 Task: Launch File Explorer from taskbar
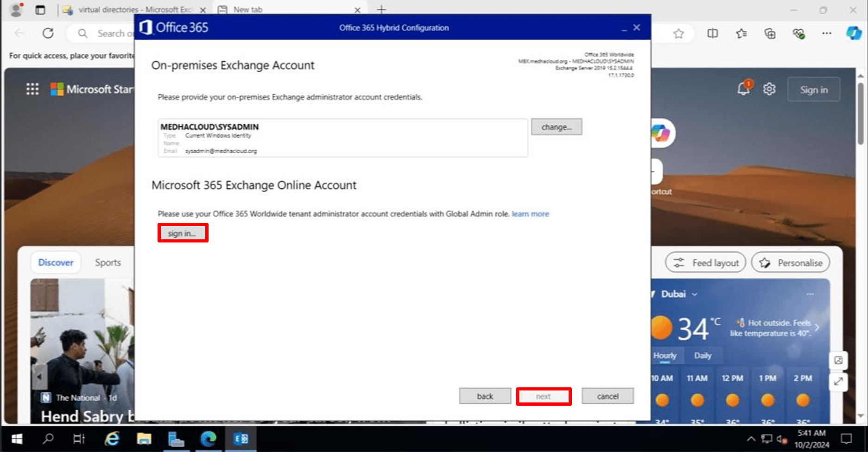click(144, 439)
